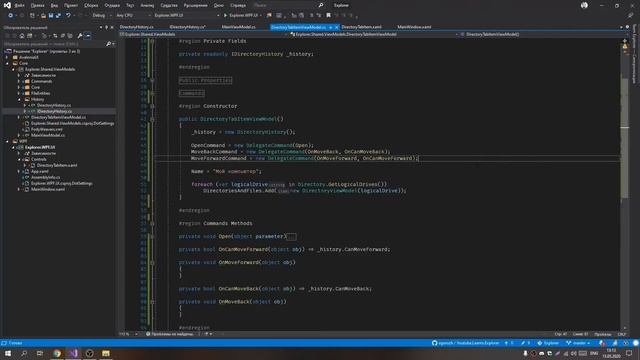Open the File menu
The height and width of the screenshot is (360, 640).
click(19, 5)
